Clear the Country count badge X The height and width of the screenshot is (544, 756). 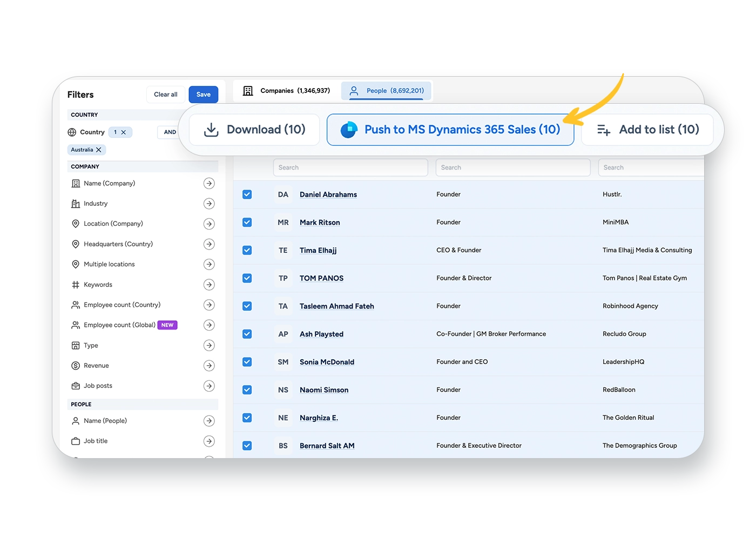[x=124, y=132]
